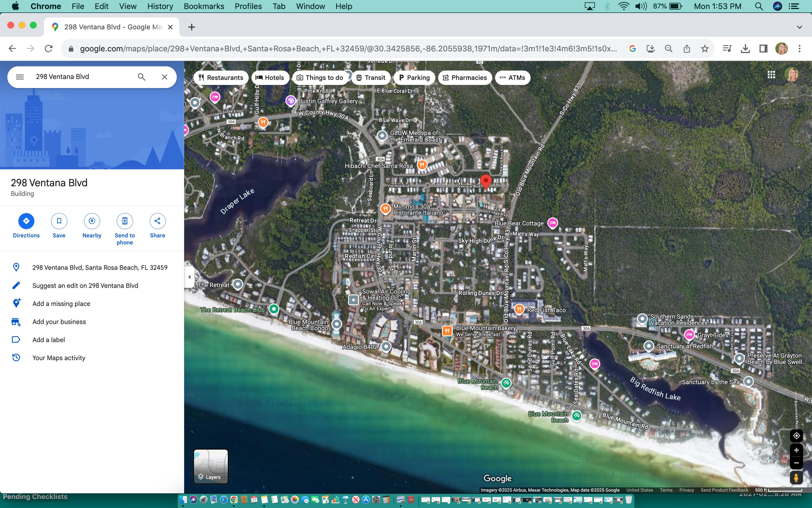Open the Profiles menu
812x508 pixels.
pos(248,6)
